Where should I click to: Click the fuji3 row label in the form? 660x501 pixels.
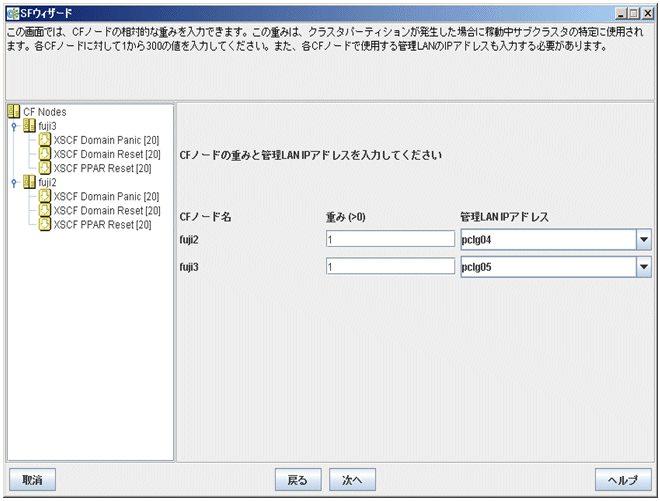click(189, 267)
